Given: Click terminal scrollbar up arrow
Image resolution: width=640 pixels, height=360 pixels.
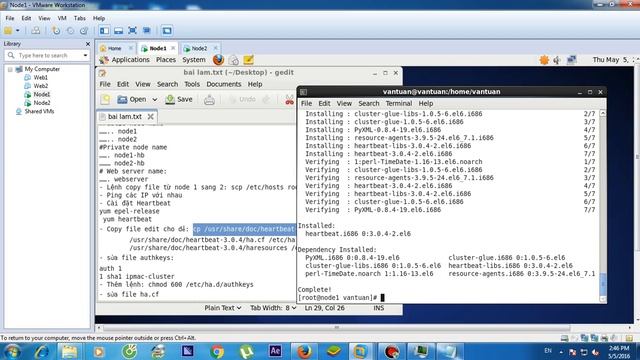Looking at the screenshot, I should point(602,113).
